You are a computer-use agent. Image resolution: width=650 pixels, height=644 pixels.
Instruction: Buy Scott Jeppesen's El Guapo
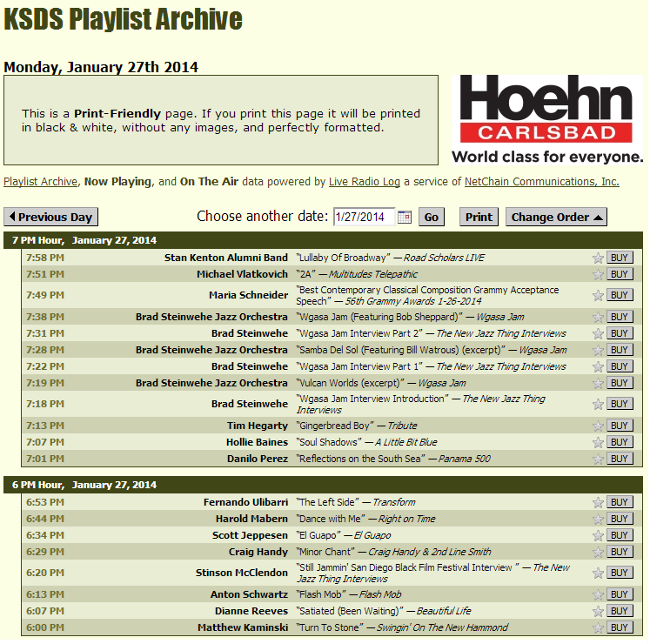coord(621,536)
